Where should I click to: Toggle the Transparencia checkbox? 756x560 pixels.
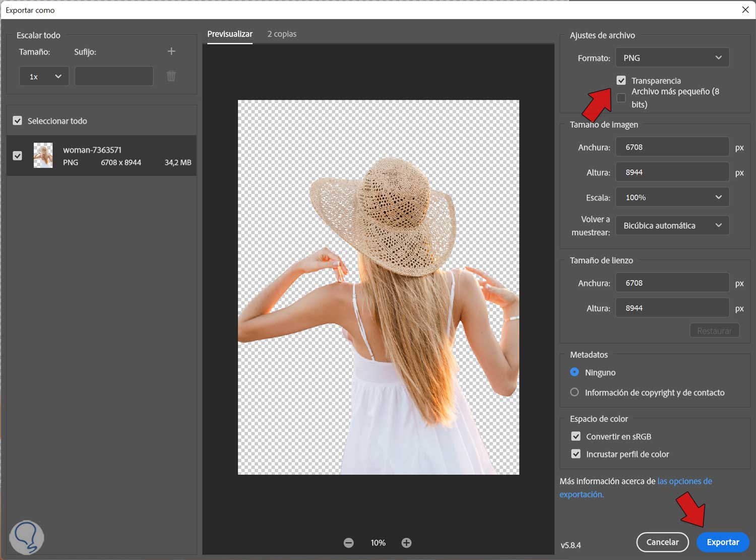tap(621, 81)
